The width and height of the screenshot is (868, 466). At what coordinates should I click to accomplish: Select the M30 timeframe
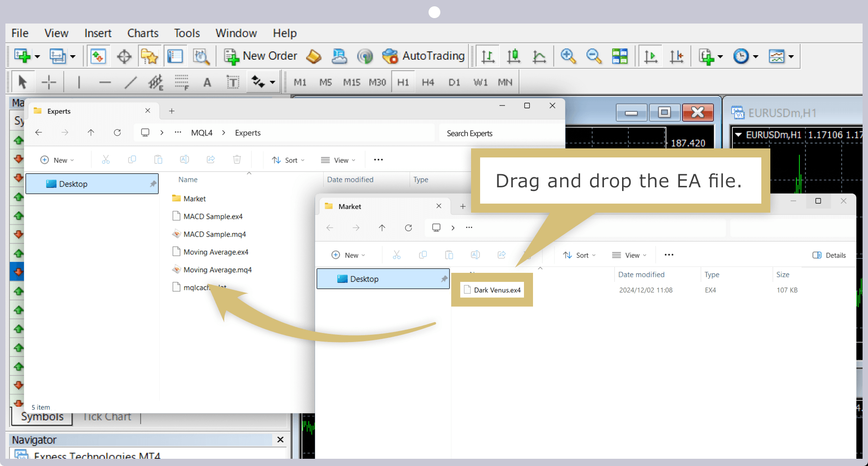click(x=377, y=82)
